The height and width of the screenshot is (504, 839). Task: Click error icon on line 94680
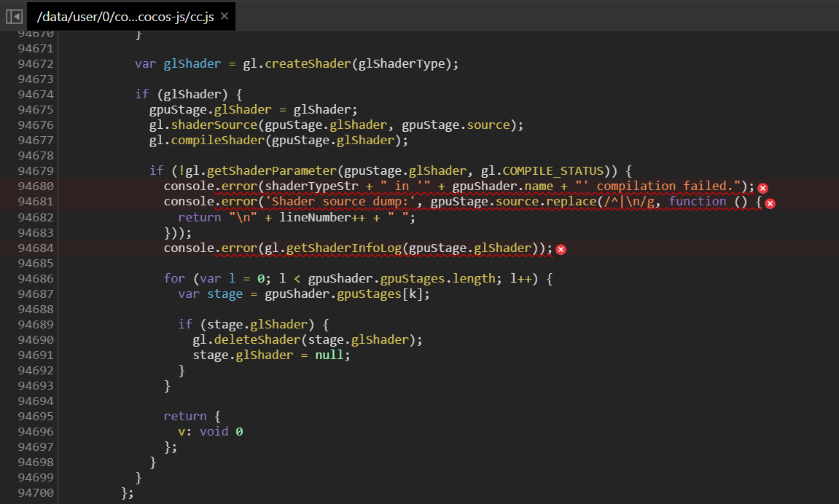(x=763, y=188)
